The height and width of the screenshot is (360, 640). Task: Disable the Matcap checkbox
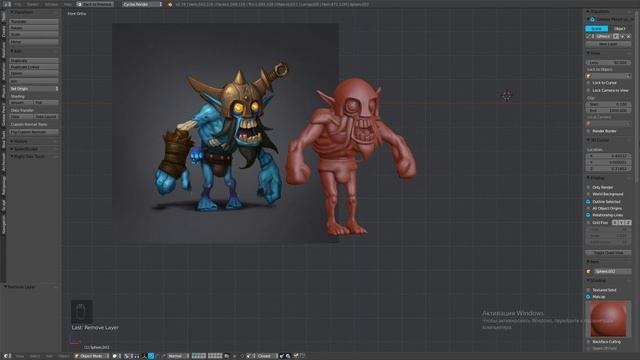[588, 297]
